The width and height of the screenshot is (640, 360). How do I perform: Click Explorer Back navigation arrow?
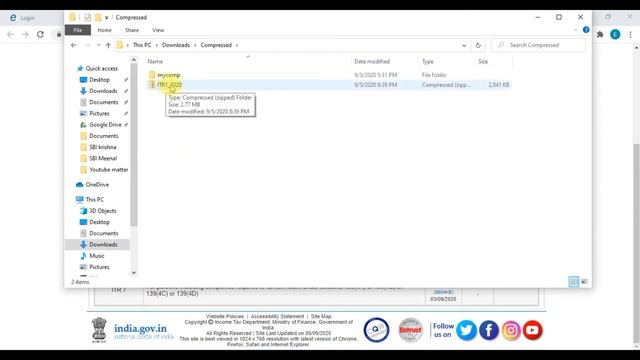point(73,45)
